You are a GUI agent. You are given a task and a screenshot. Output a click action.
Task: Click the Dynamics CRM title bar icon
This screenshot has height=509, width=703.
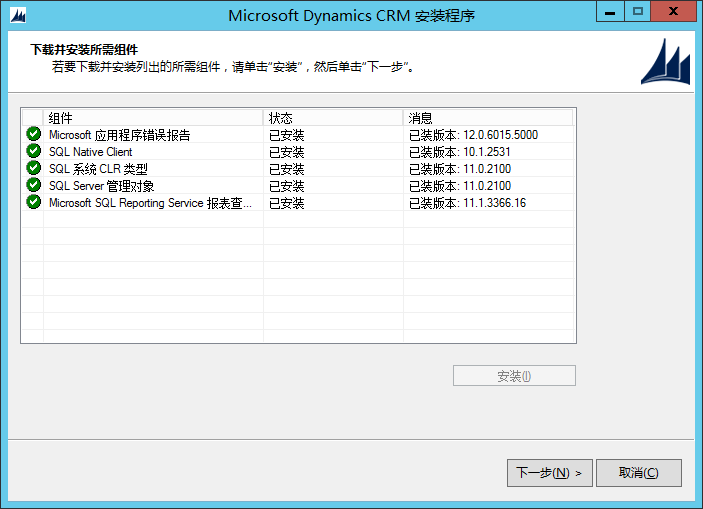pos(18,15)
